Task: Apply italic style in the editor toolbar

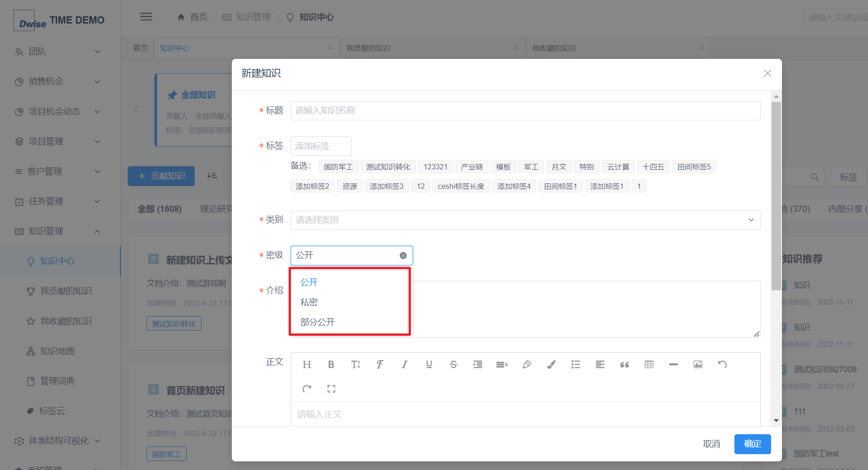Action: pyautogui.click(x=404, y=364)
